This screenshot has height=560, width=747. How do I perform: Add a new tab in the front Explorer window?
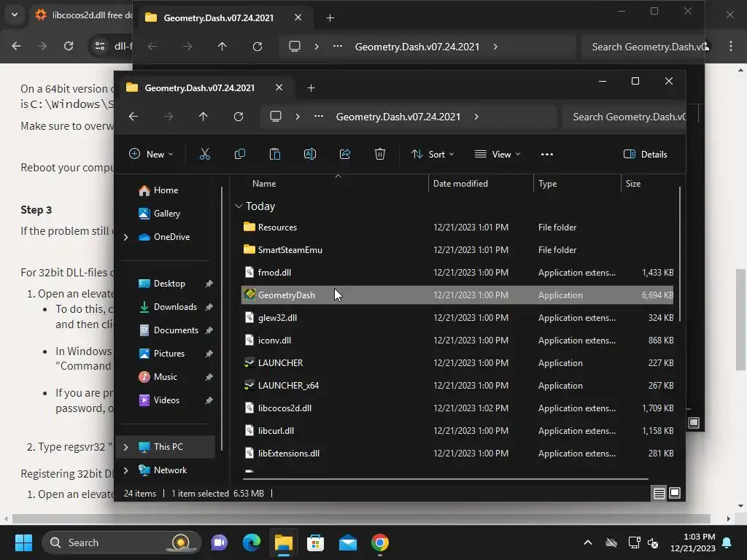pyautogui.click(x=311, y=88)
